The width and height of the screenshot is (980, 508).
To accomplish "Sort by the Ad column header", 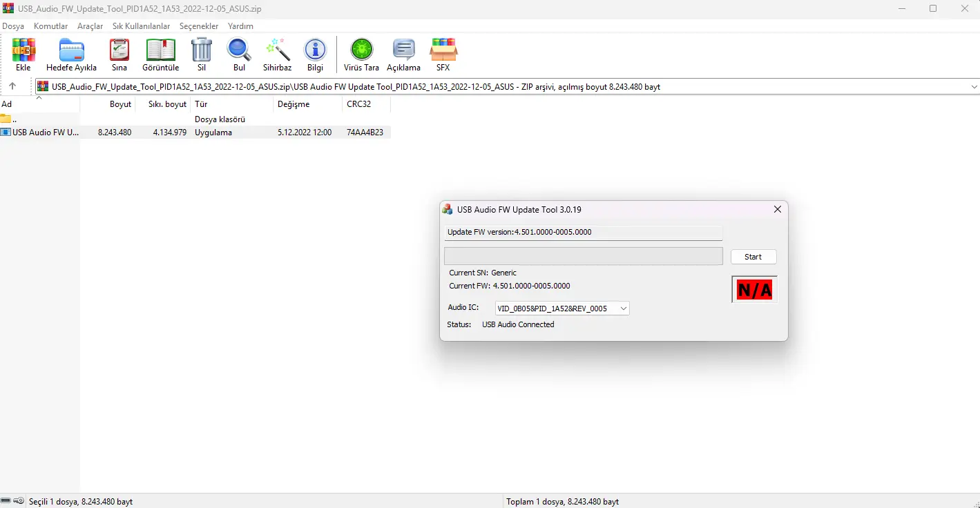I will click(39, 104).
